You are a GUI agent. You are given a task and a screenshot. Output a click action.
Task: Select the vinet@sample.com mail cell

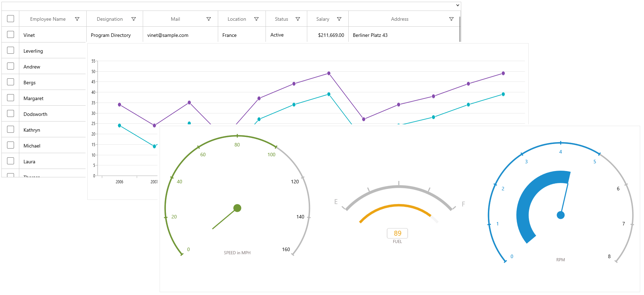pyautogui.click(x=180, y=35)
